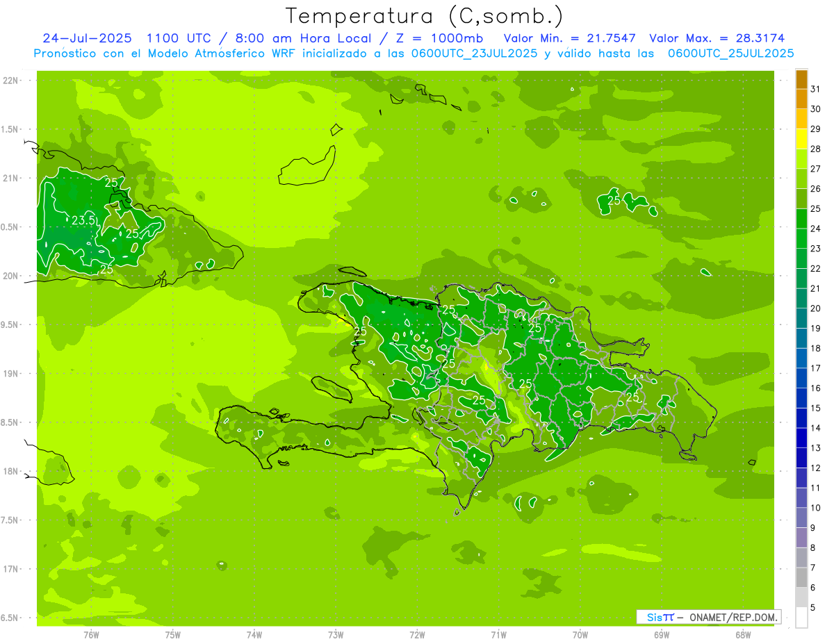Click the "19N" latitude axis label
The height and width of the screenshot is (644, 834).
(x=11, y=374)
